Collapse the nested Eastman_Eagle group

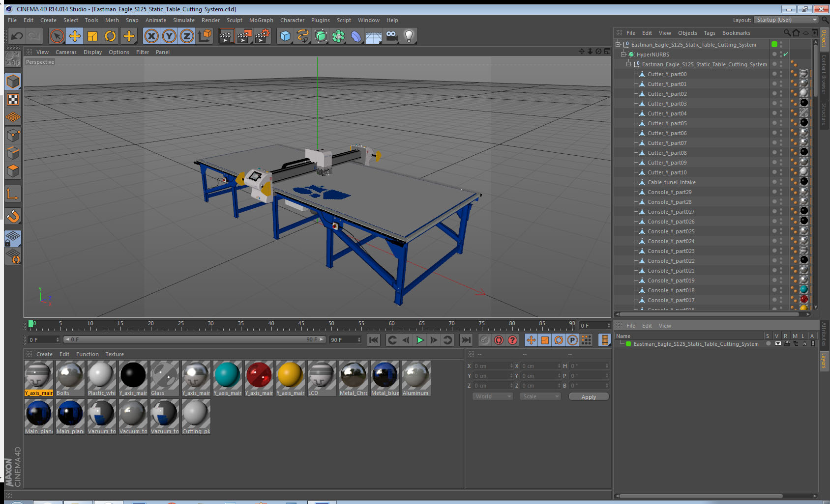click(628, 64)
